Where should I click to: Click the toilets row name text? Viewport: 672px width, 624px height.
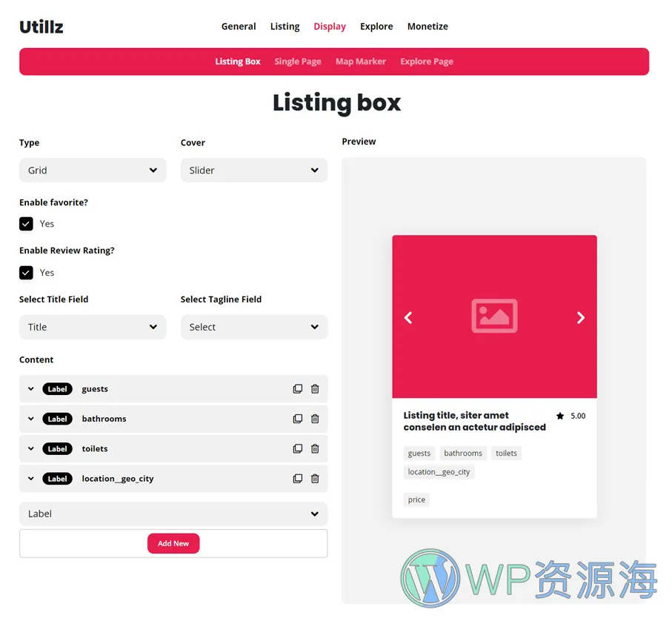pos(95,448)
